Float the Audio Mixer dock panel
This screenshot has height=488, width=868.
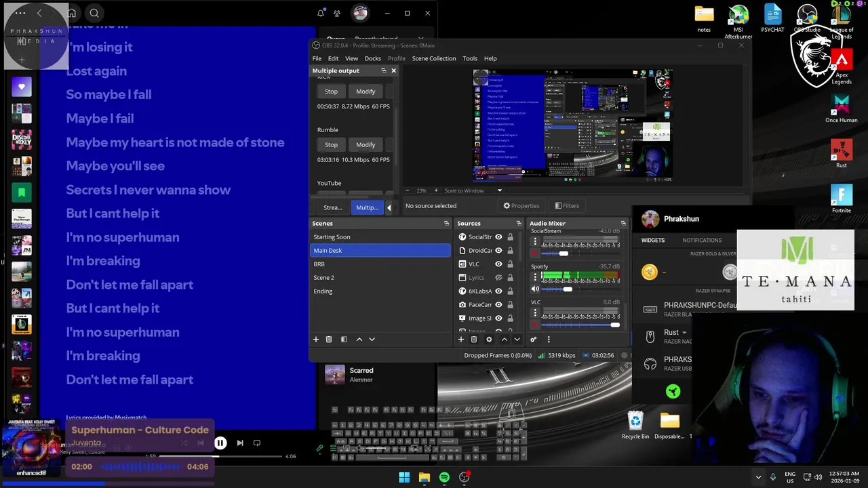tap(623, 223)
